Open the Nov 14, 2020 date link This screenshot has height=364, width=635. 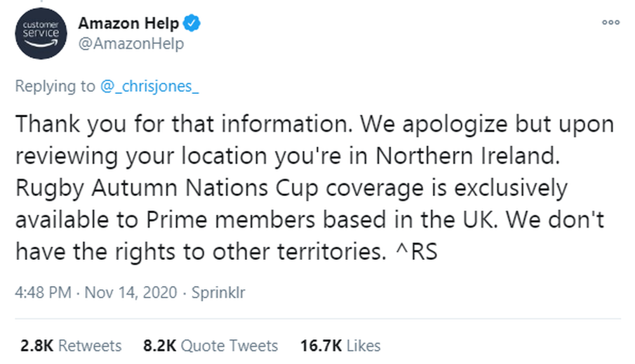[x=131, y=292]
